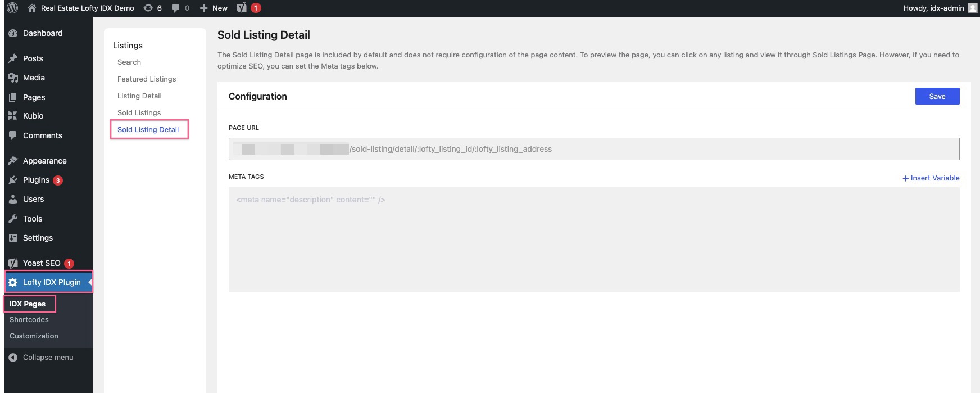Image resolution: width=980 pixels, height=393 pixels.
Task: Open the Real Estate Lofty IDX Demo site link
Action: (x=88, y=8)
